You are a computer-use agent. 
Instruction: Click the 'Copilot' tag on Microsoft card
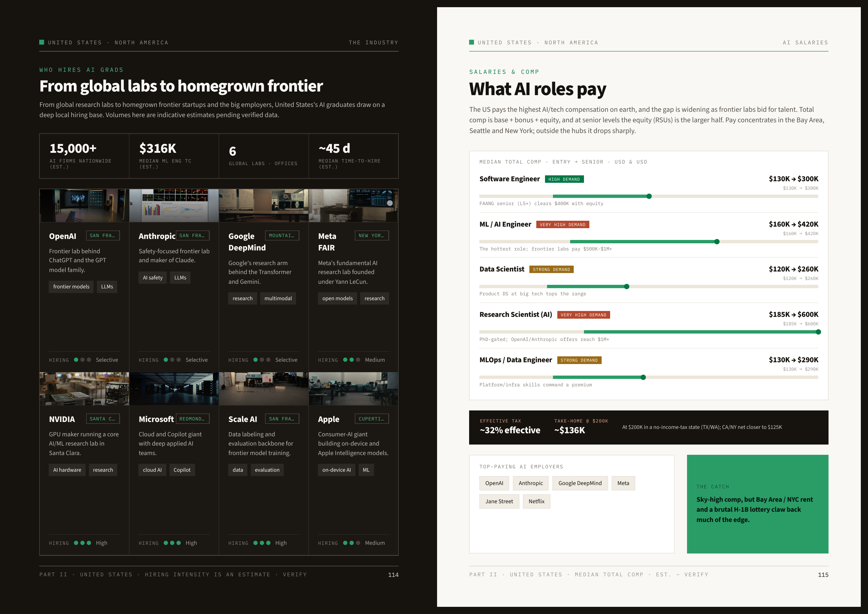coord(182,470)
